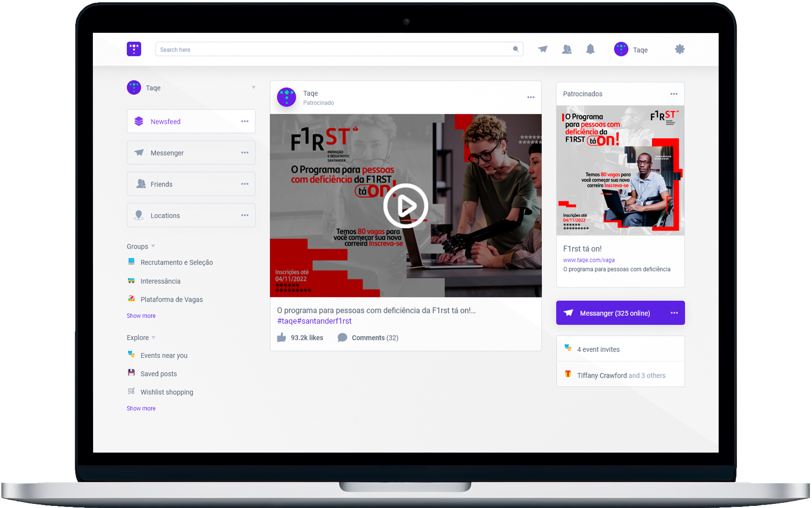
Task: Click into the Search here field
Action: (x=339, y=49)
